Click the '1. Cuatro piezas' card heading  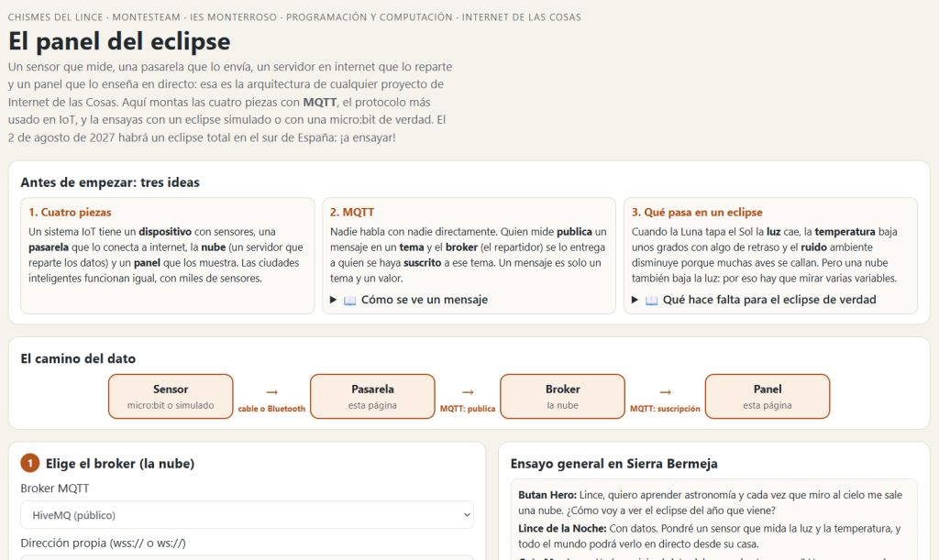coord(70,213)
